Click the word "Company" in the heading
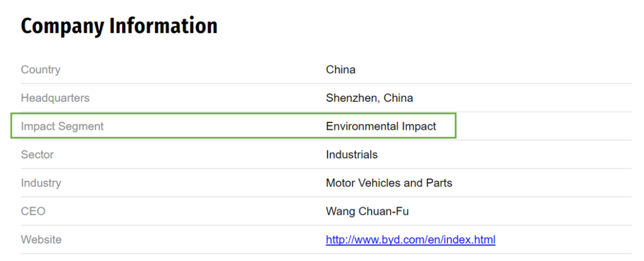 (x=62, y=26)
